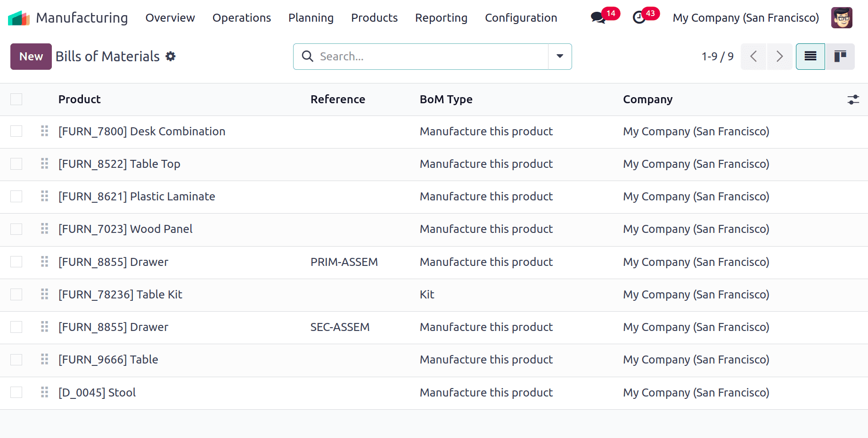Open the [FURN_7023] Wood Panel record
This screenshot has height=438, width=868.
(x=125, y=229)
